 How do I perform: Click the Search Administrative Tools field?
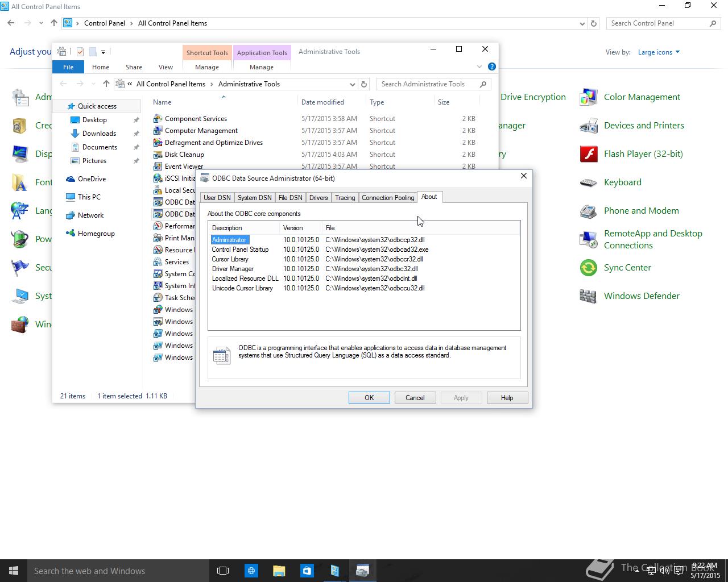[433, 84]
